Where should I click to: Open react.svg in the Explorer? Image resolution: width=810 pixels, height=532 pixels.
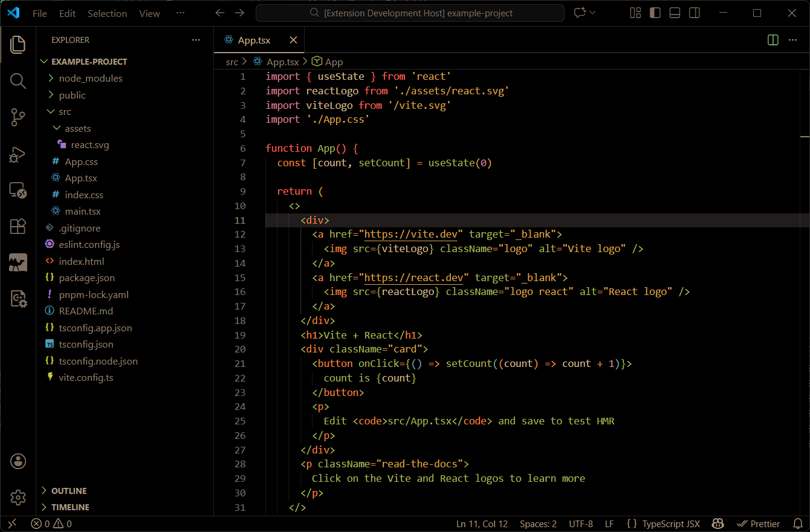(x=125, y=145)
